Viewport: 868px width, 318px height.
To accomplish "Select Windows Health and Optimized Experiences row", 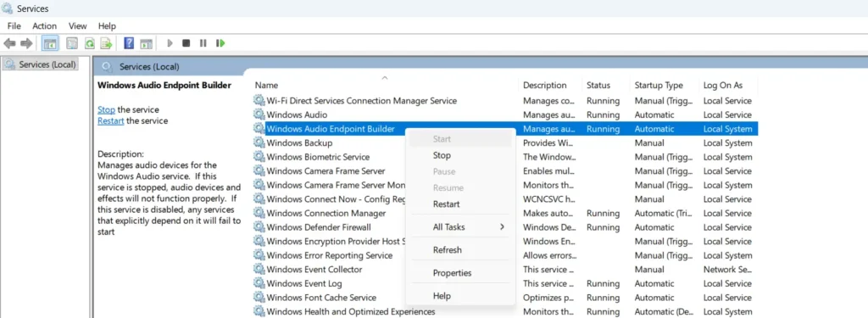I will 505,312.
